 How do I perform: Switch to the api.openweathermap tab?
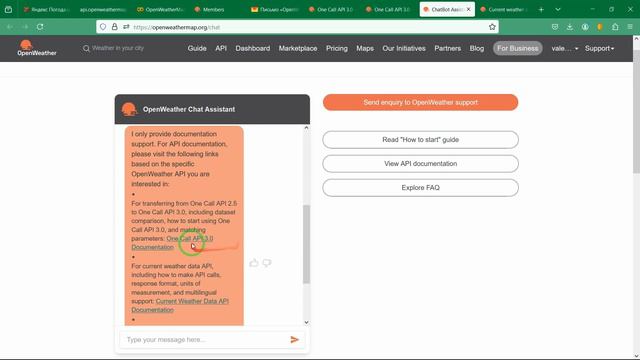click(x=103, y=9)
